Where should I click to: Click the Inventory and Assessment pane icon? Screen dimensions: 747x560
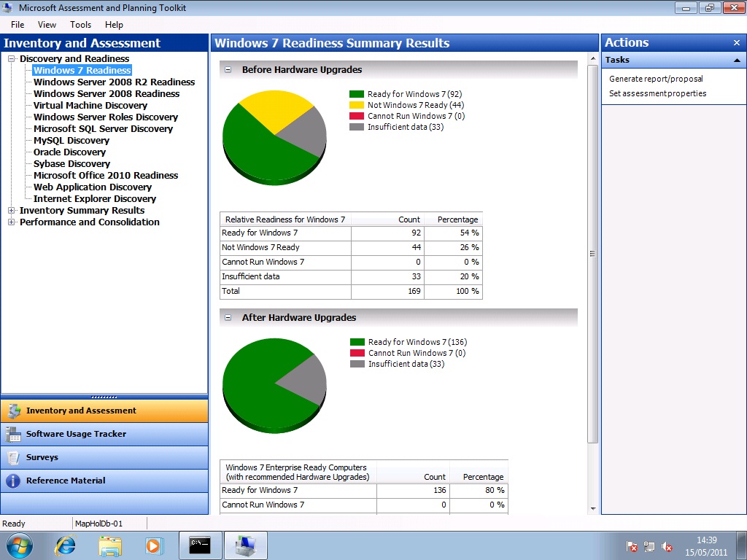(x=14, y=411)
